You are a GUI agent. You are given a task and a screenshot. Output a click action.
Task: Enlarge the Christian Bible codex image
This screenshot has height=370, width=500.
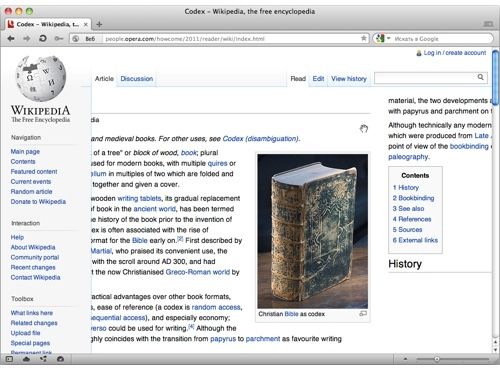point(363,314)
